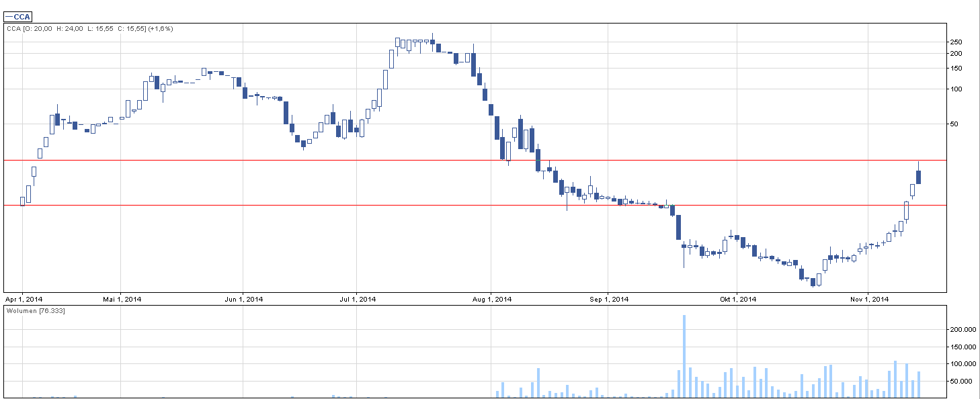980x399 pixels.
Task: Click the Aug 1, 2014 date label
Action: (491, 299)
